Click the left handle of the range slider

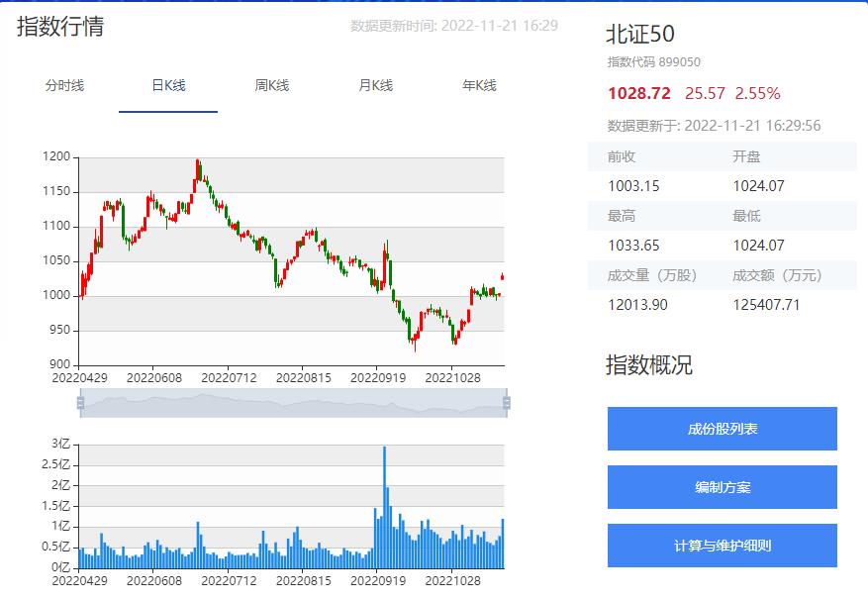point(80,403)
